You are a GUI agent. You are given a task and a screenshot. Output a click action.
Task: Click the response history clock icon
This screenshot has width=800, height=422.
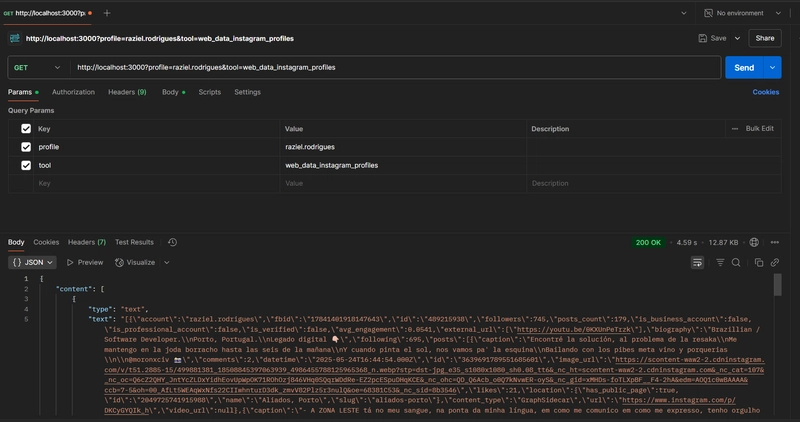tap(172, 242)
